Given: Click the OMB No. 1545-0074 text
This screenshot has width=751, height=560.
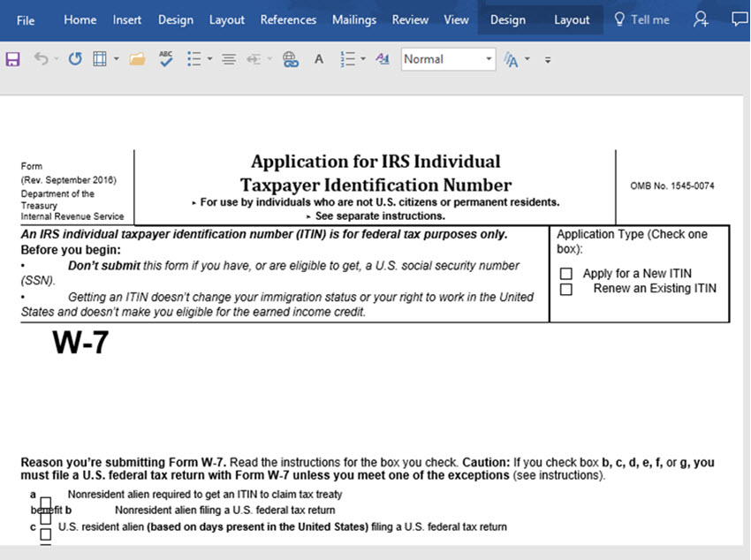Looking at the screenshot, I should pyautogui.click(x=672, y=185).
